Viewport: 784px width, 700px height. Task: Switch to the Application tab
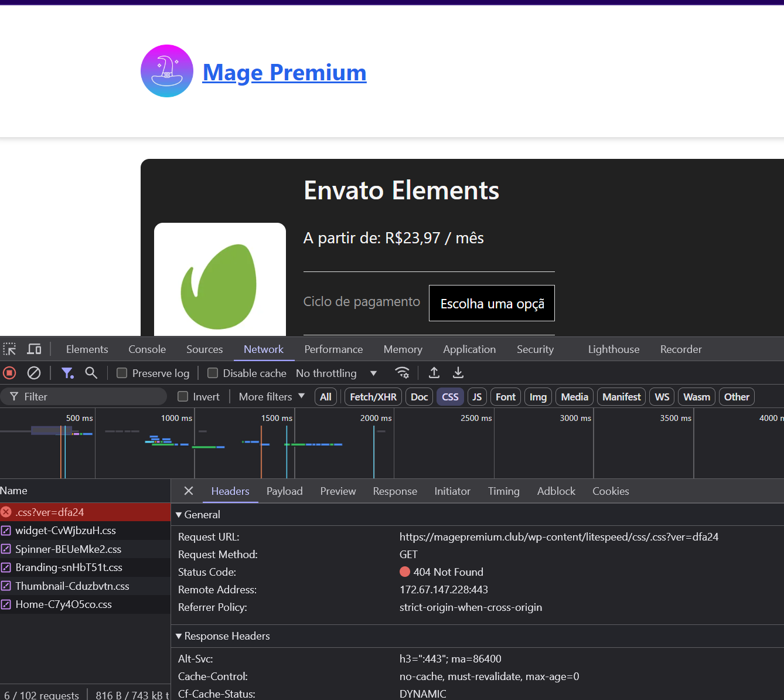(x=469, y=349)
